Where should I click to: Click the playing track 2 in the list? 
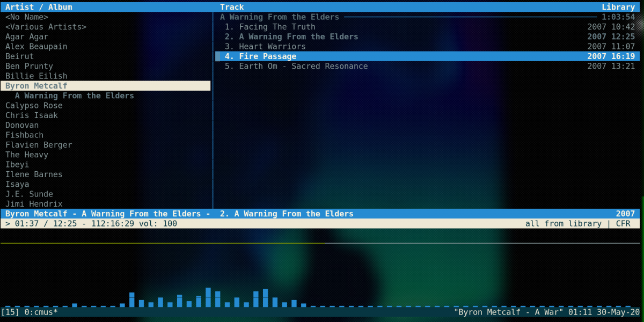298,37
